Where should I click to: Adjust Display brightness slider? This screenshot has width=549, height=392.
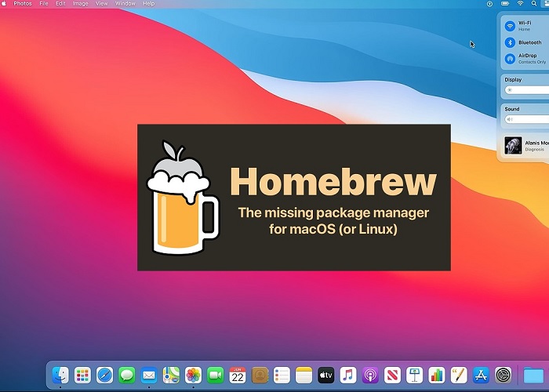[x=526, y=90]
